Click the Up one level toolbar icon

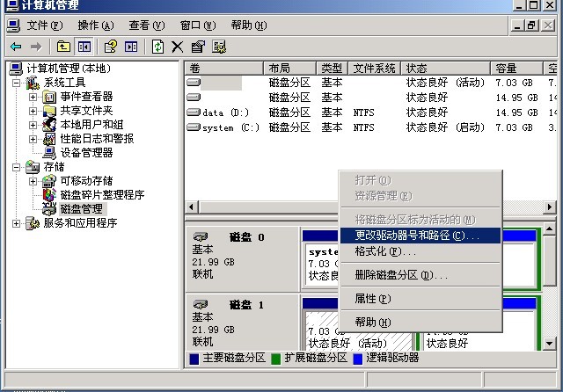(x=63, y=47)
